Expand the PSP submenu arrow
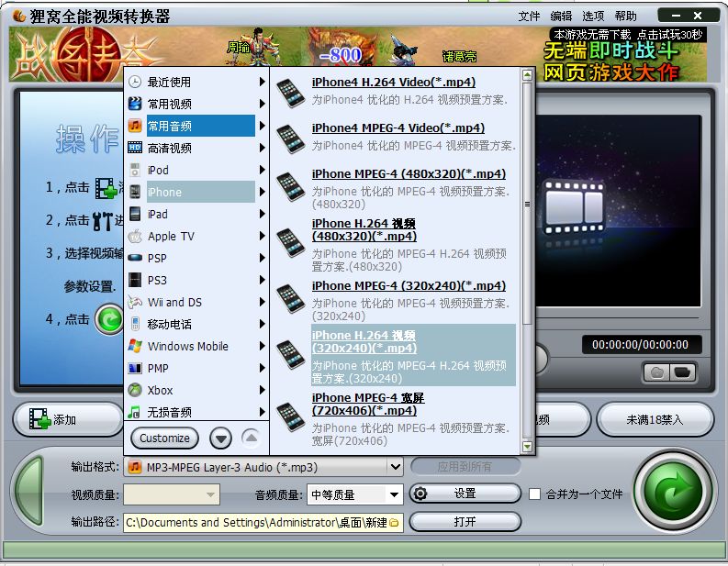The image size is (728, 566). point(262,258)
